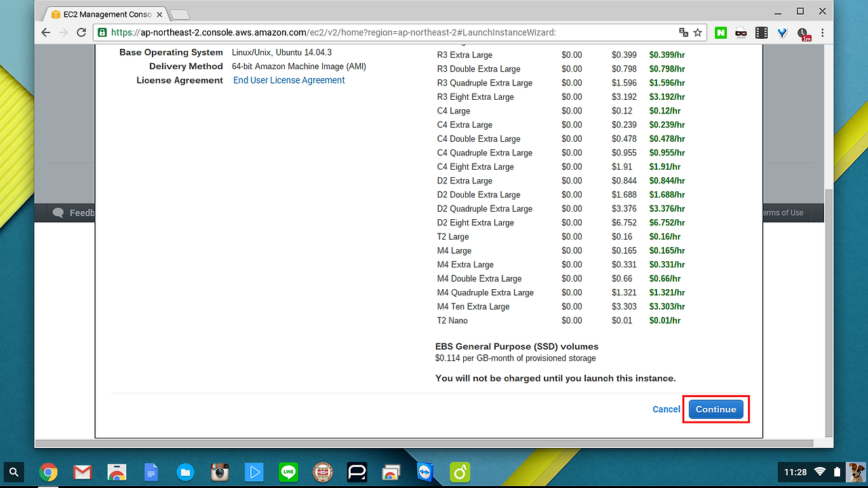868x488 pixels.
Task: Open Gmail from the shelf
Action: 82,472
